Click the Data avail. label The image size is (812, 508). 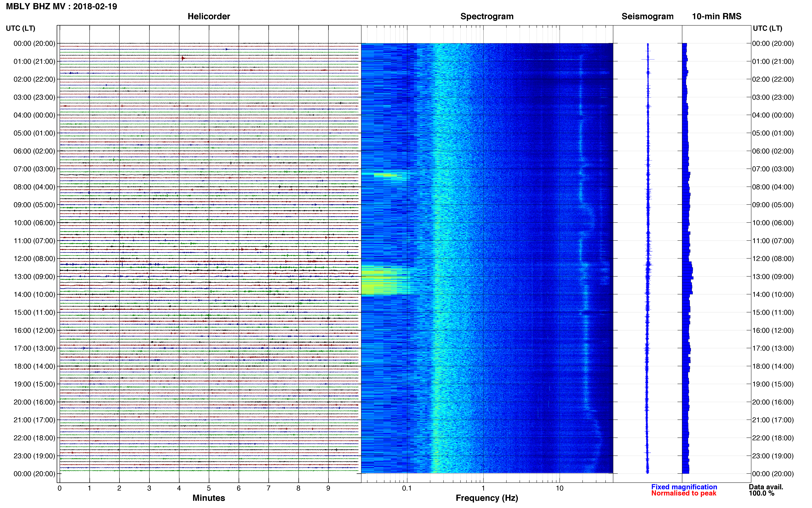[x=766, y=487]
